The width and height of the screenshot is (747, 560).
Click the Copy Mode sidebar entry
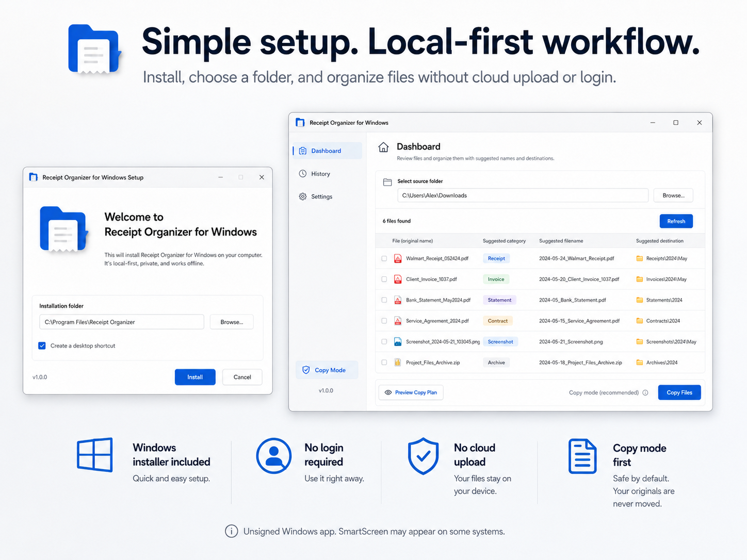[x=327, y=370]
